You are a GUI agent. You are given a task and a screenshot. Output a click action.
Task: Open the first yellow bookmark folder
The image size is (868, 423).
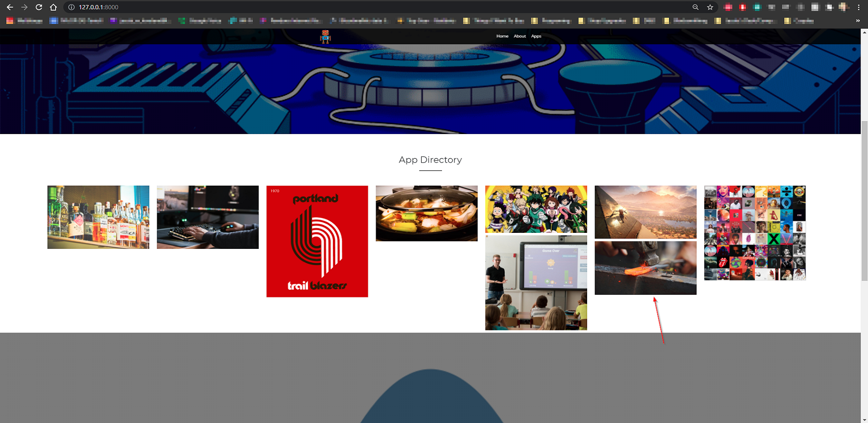[493, 20]
